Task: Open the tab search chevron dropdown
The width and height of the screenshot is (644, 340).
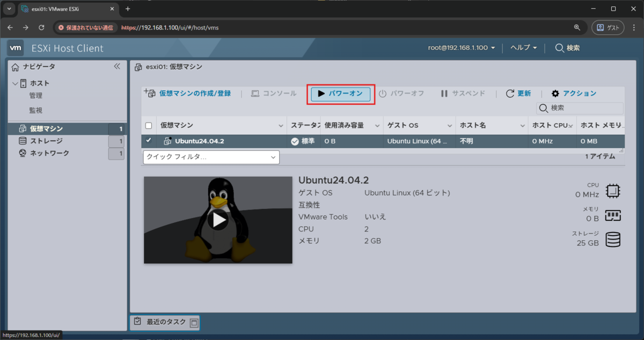Action: (x=9, y=9)
